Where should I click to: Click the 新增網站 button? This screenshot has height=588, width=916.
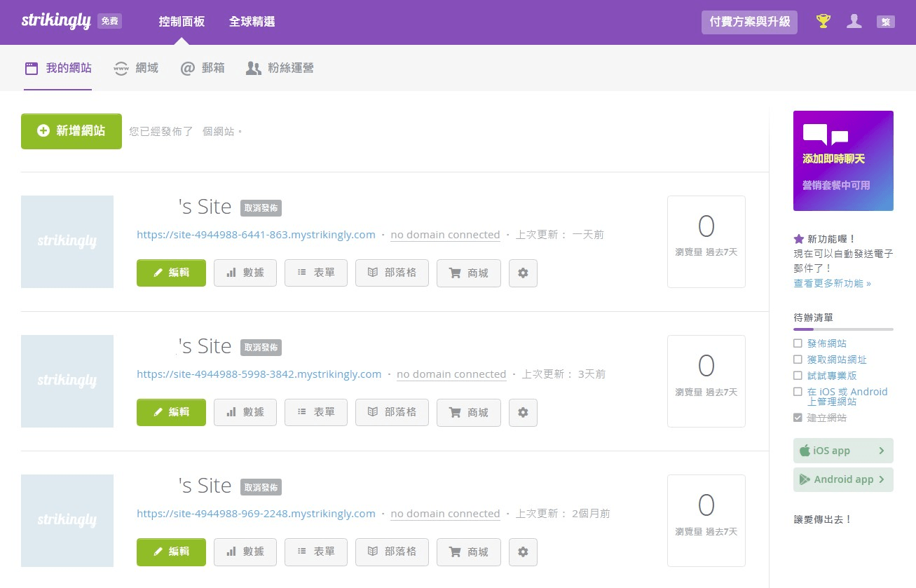point(71,131)
